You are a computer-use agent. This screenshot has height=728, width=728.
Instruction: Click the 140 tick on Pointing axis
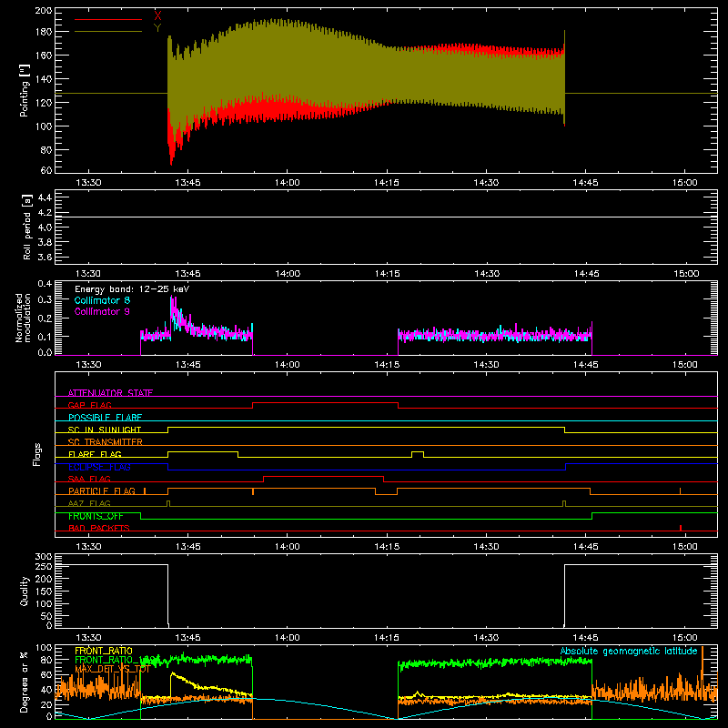(x=43, y=79)
